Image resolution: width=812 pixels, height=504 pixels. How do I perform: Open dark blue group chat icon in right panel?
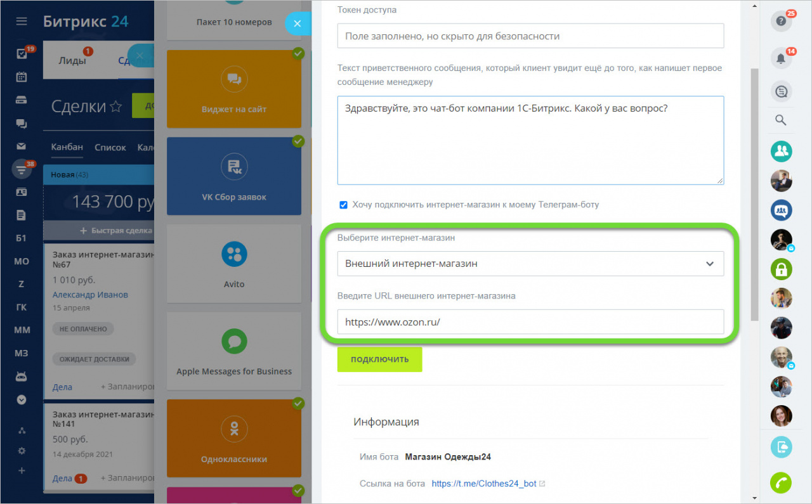(x=782, y=210)
